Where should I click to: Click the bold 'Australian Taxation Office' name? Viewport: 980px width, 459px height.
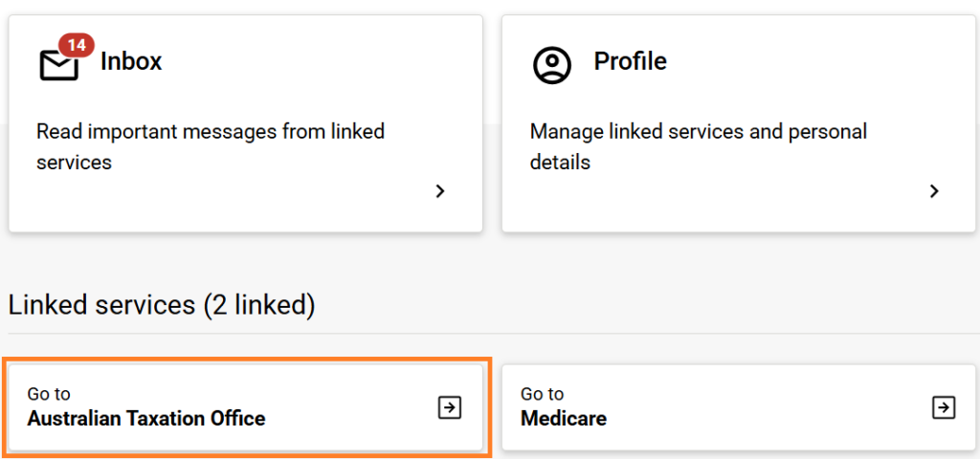[x=146, y=419]
